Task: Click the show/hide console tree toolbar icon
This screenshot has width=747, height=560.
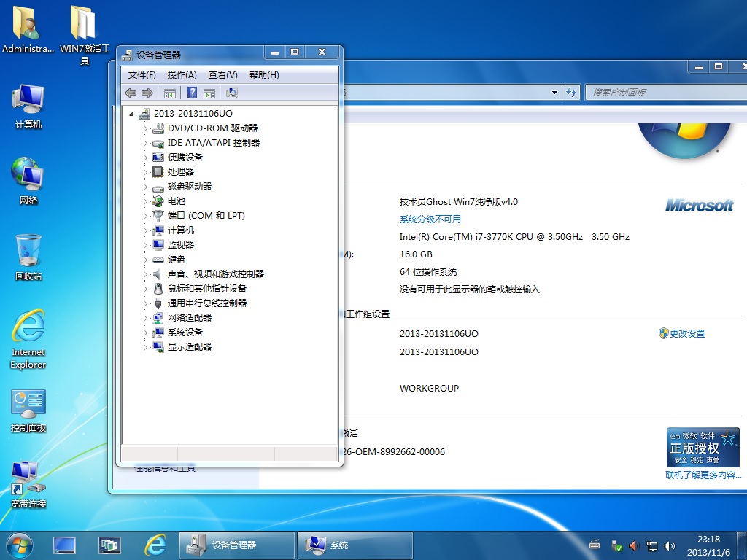Action: click(170, 93)
